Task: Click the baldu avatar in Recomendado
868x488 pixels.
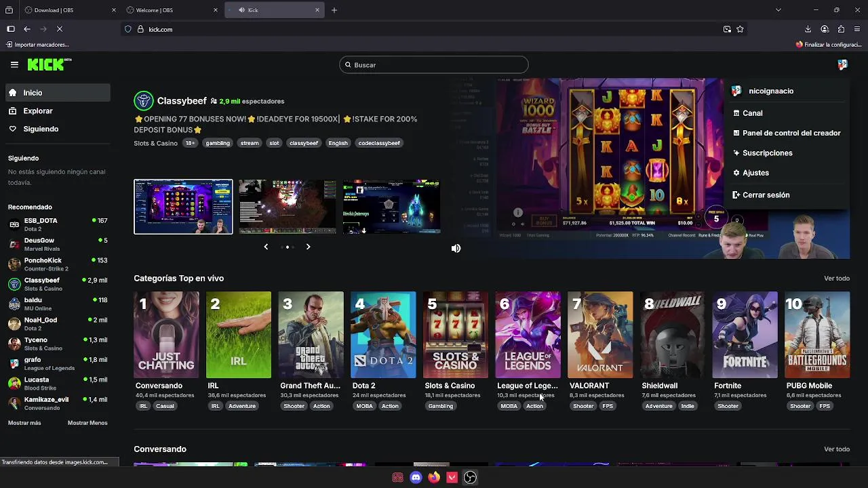Action: [x=14, y=304]
